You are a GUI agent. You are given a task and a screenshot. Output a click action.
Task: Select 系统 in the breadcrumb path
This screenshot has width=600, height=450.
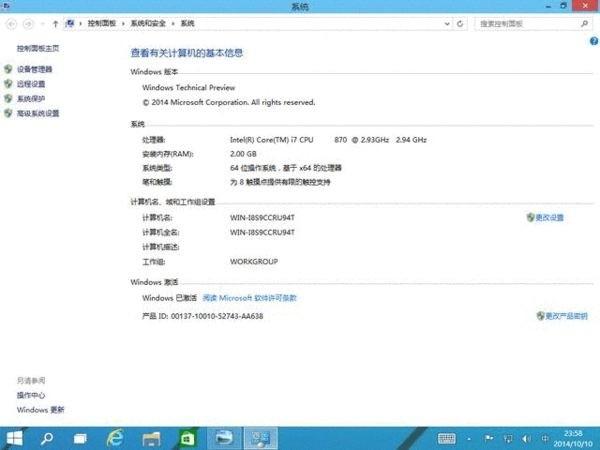(188, 23)
